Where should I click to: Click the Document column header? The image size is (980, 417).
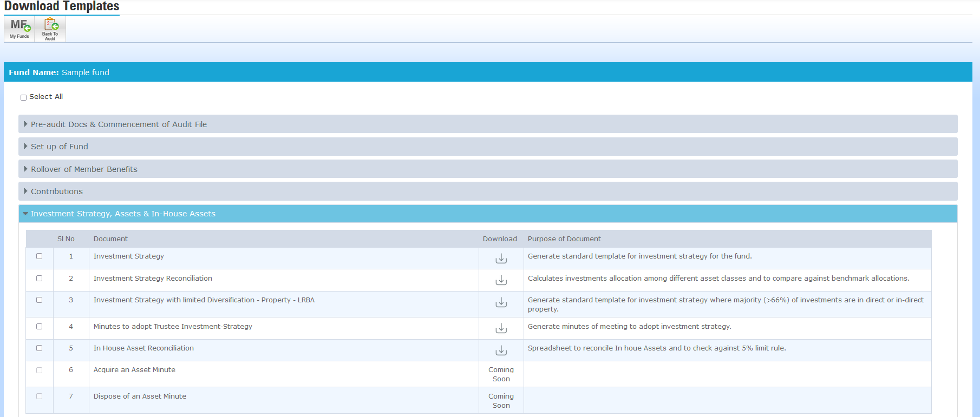pos(110,239)
